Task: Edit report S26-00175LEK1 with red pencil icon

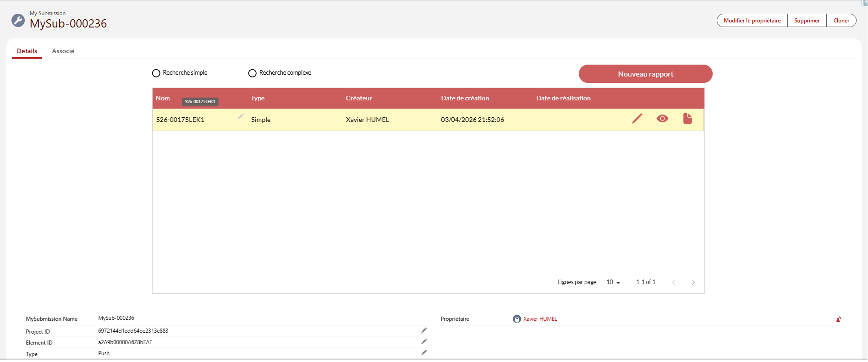Action: [637, 119]
